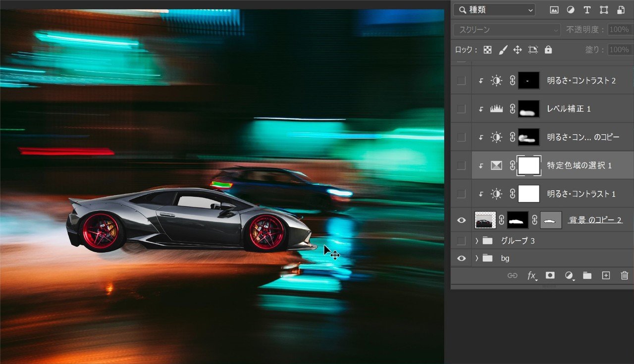The image size is (634, 364).
Task: Create a new adjustment layer
Action: click(569, 275)
